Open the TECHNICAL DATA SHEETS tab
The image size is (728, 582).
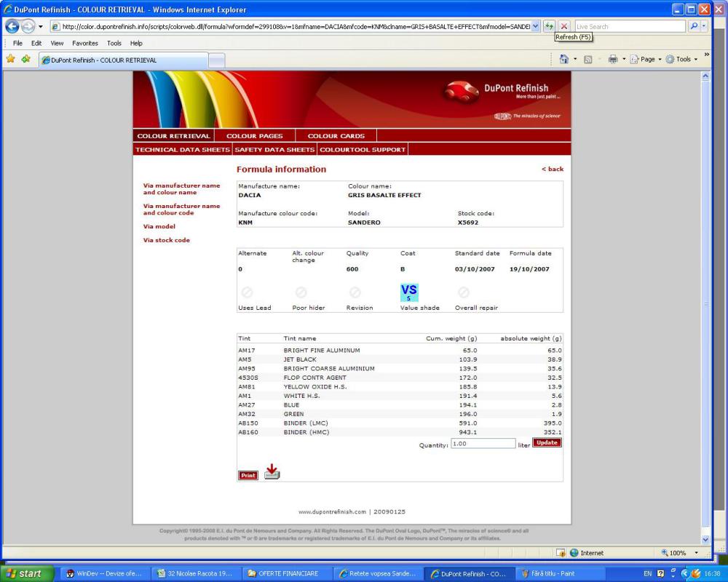182,150
